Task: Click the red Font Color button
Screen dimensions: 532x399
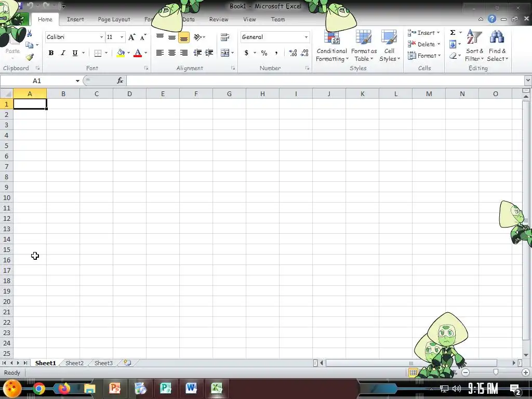Action: coord(137,53)
